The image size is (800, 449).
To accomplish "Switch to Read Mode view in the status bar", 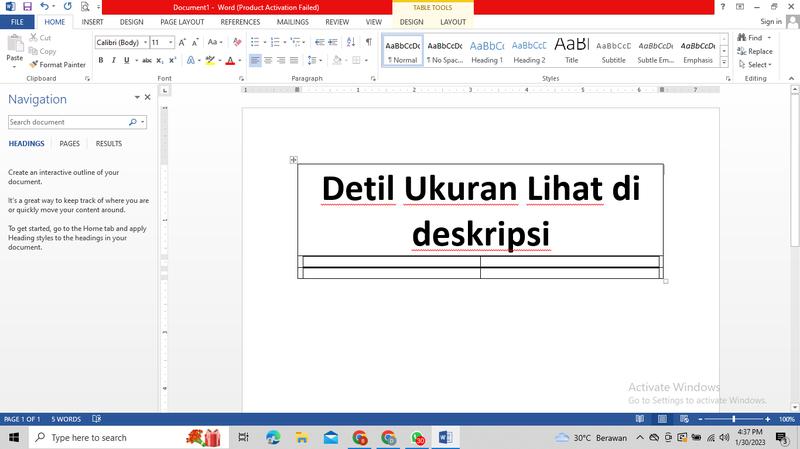I will pyautogui.click(x=640, y=419).
